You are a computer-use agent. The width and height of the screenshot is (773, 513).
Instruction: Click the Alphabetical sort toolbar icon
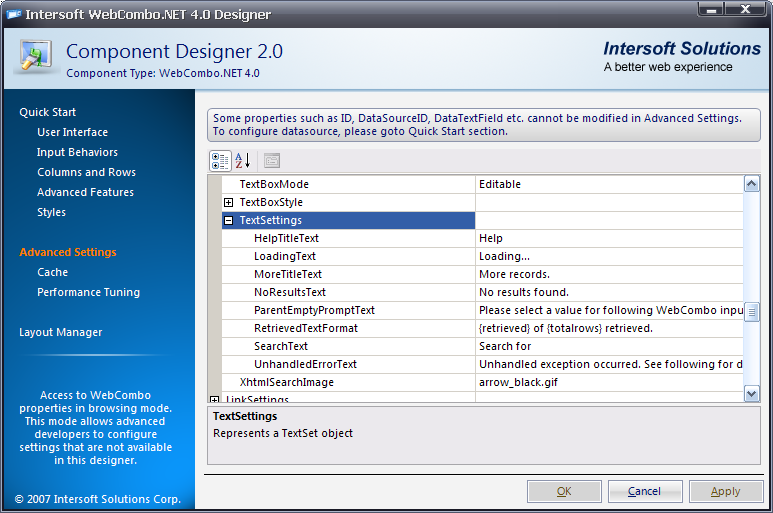pos(242,161)
